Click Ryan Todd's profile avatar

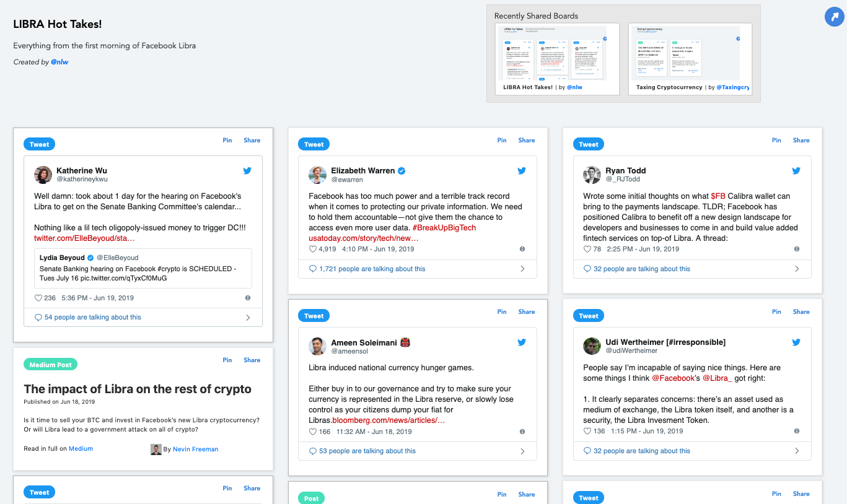coord(592,175)
